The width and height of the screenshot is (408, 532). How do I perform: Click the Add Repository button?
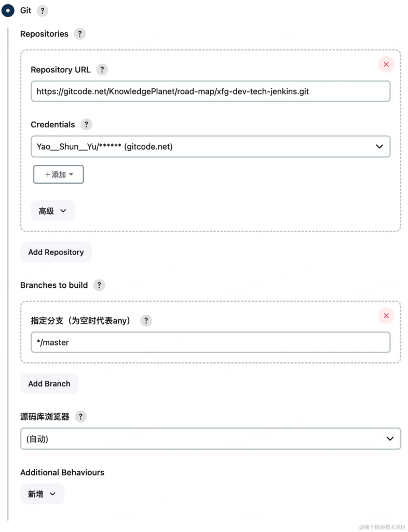[x=56, y=252]
